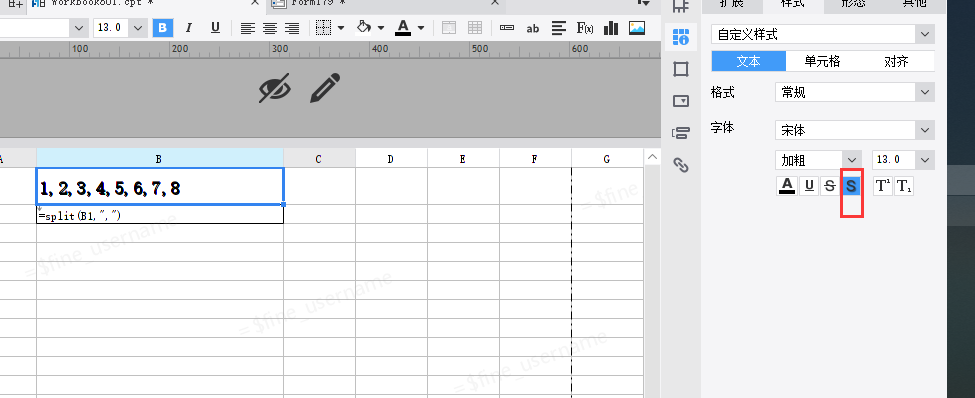Open hyperlink sidebar panel
The image size is (975, 398).
681,165
